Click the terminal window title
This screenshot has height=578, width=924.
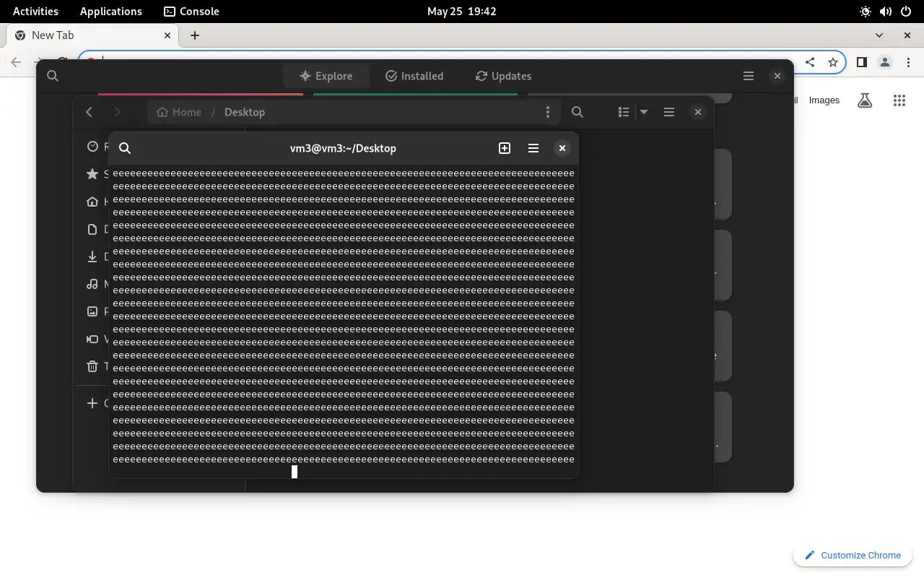pyautogui.click(x=343, y=148)
